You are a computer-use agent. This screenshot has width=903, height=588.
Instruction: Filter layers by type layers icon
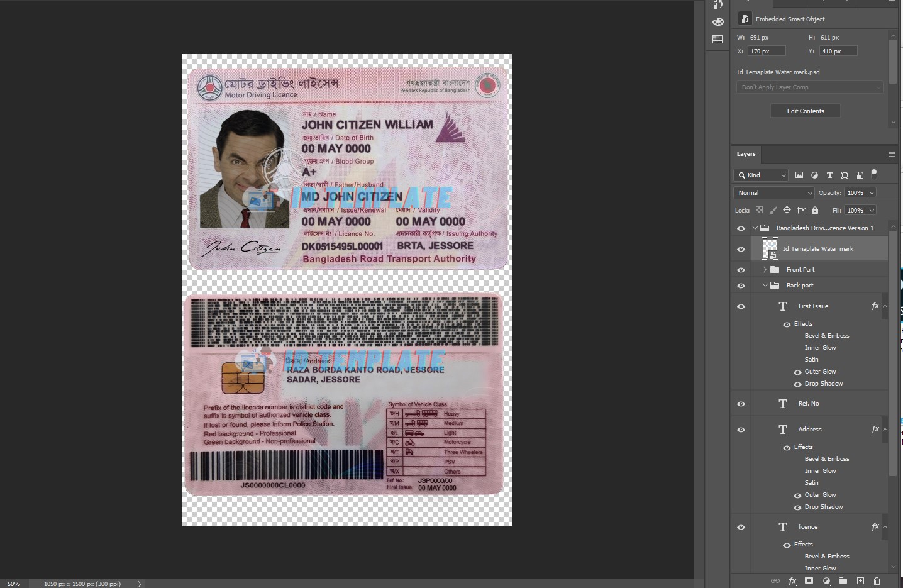(829, 175)
